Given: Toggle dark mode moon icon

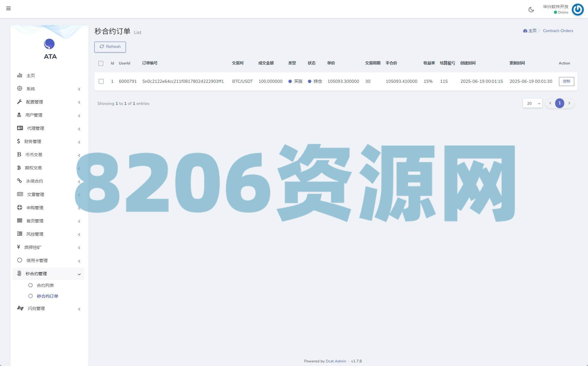Looking at the screenshot, I should pos(531,10).
